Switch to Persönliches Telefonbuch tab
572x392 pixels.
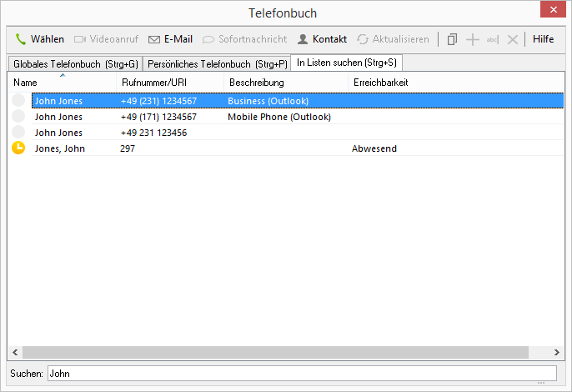click(x=217, y=63)
